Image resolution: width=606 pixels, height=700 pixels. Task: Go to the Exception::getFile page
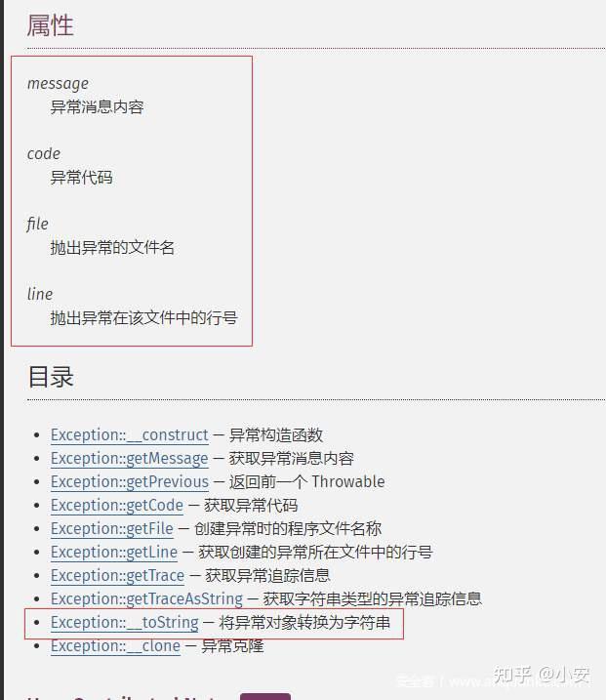click(112, 528)
